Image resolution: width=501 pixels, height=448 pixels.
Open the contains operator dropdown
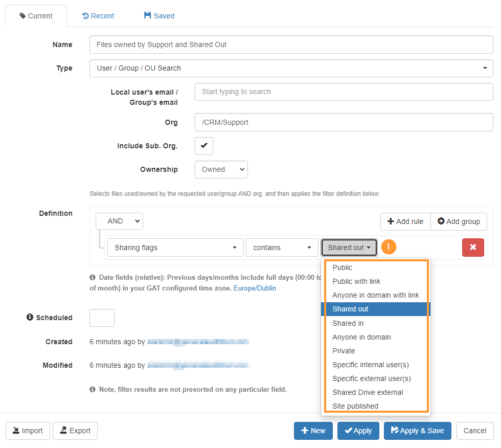(x=282, y=248)
